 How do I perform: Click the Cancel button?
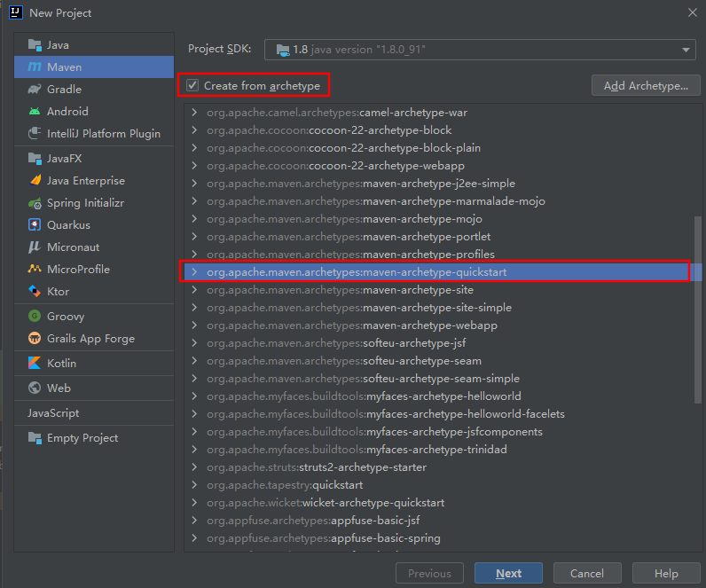tap(587, 573)
